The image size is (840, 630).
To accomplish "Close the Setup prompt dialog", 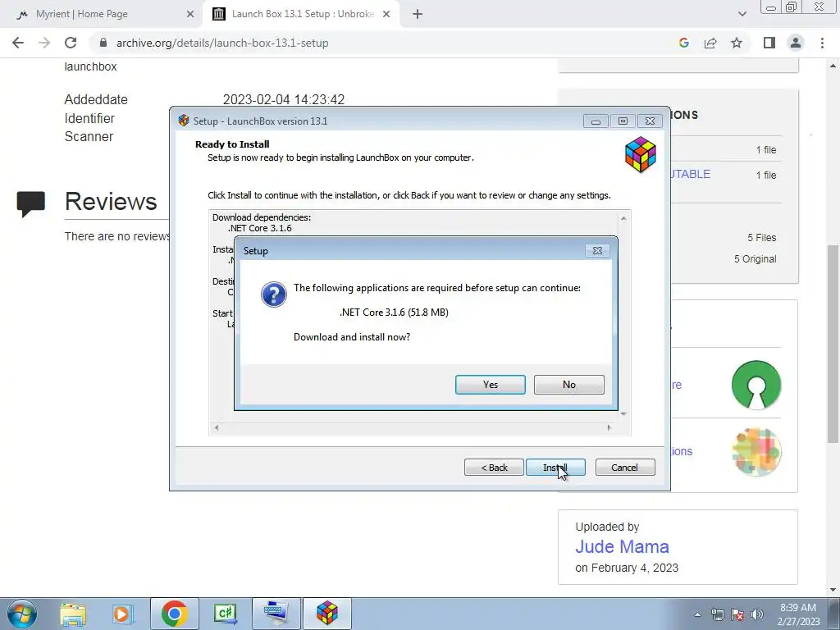I will pyautogui.click(x=597, y=251).
